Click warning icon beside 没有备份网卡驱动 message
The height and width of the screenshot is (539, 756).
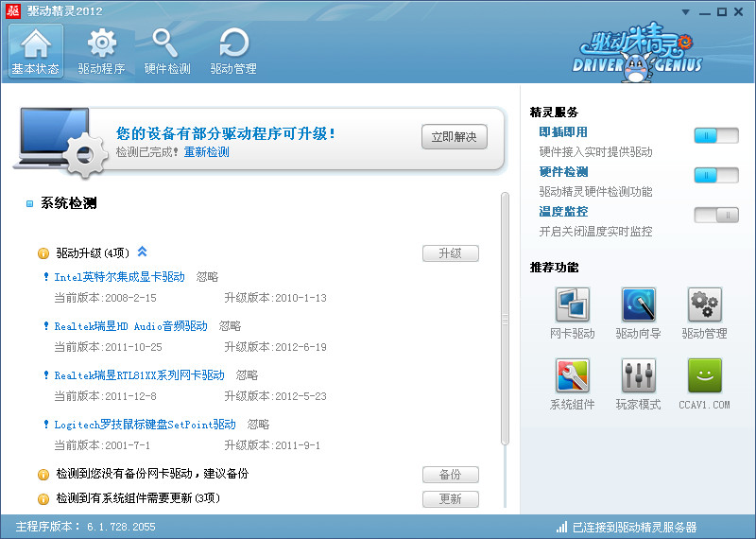(x=43, y=475)
